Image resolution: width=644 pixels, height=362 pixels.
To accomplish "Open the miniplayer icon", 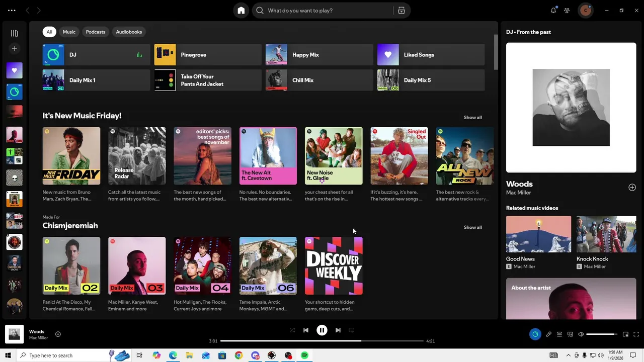I will pos(625,334).
